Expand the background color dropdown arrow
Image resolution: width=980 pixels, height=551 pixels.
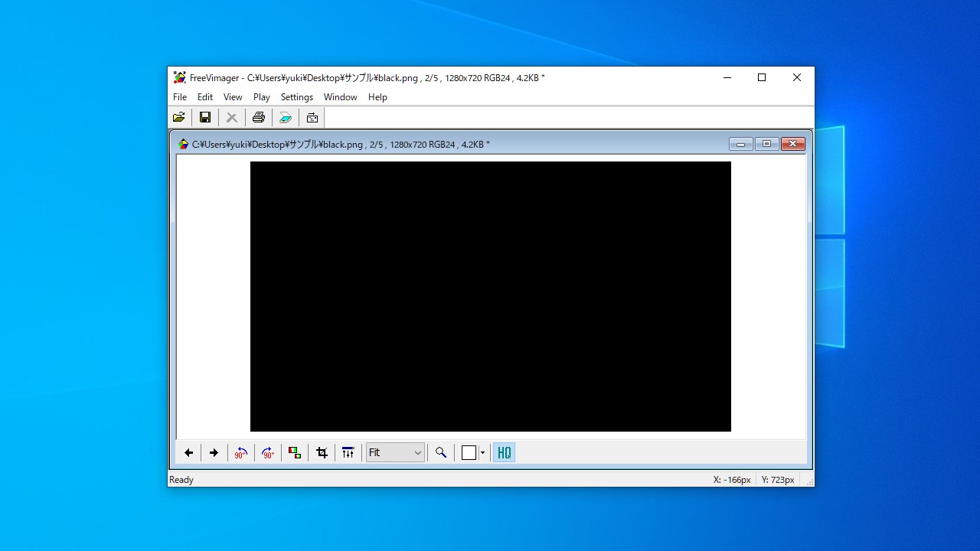click(x=482, y=453)
